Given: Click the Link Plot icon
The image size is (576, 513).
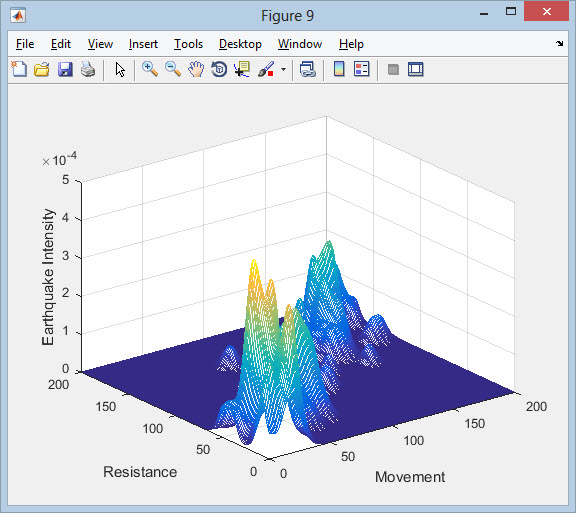Looking at the screenshot, I should tap(307, 69).
